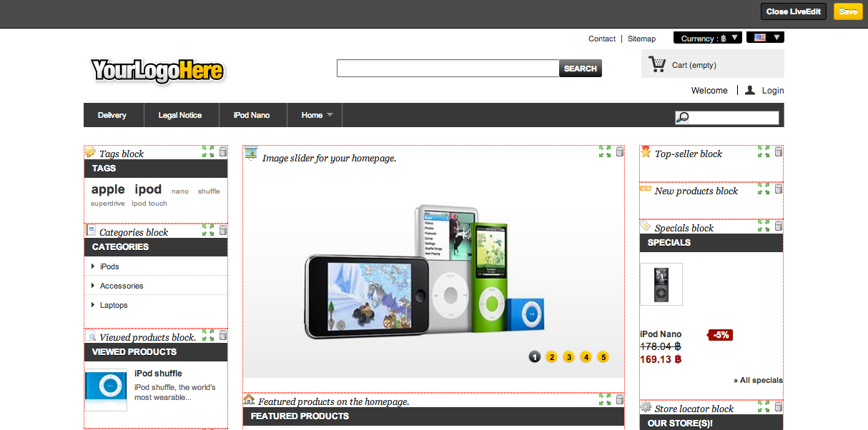
Task: Click the Top-seller block star icon
Action: point(646,151)
